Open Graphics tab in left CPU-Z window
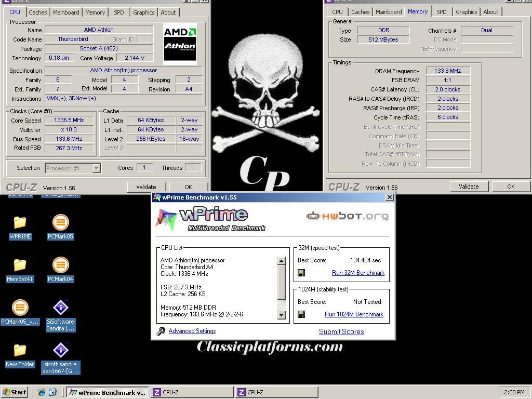 tap(143, 12)
